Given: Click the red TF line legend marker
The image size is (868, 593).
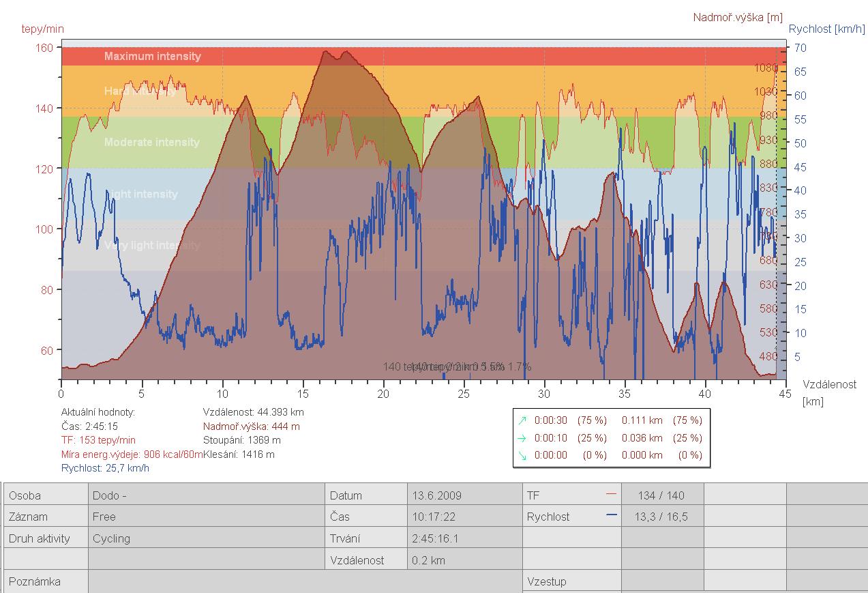Looking at the screenshot, I should 610,493.
